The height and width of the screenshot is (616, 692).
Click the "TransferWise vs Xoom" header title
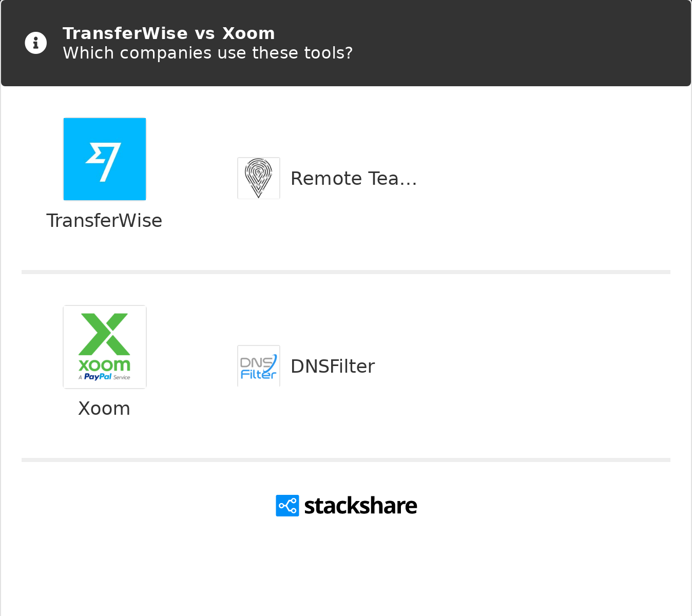click(x=169, y=33)
